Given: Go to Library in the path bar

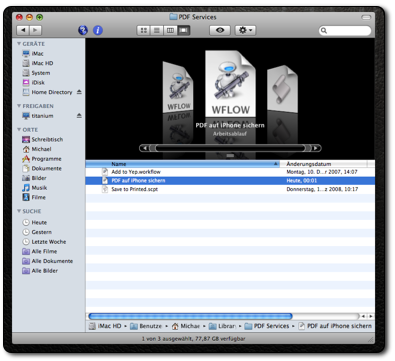Looking at the screenshot, I should (222, 326).
